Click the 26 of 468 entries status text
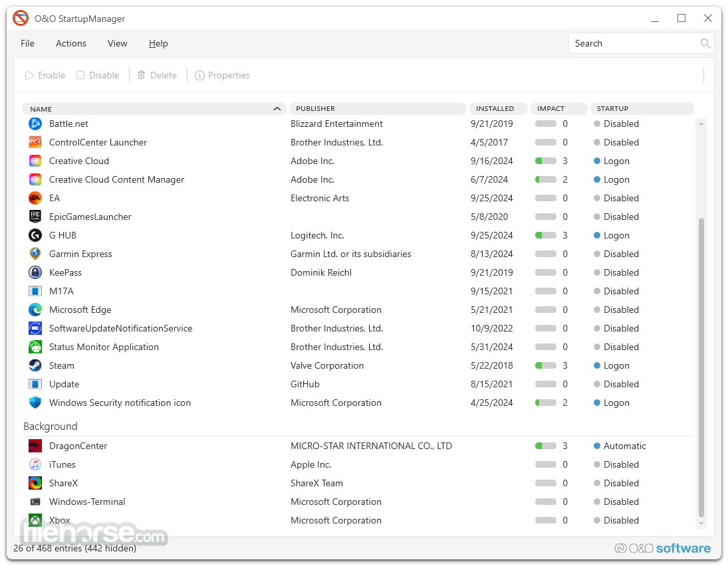Screen dimensions: 728x566 click(74, 548)
